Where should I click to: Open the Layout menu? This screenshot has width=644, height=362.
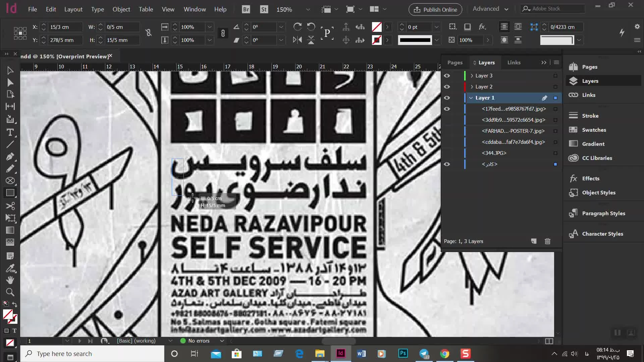point(73,9)
